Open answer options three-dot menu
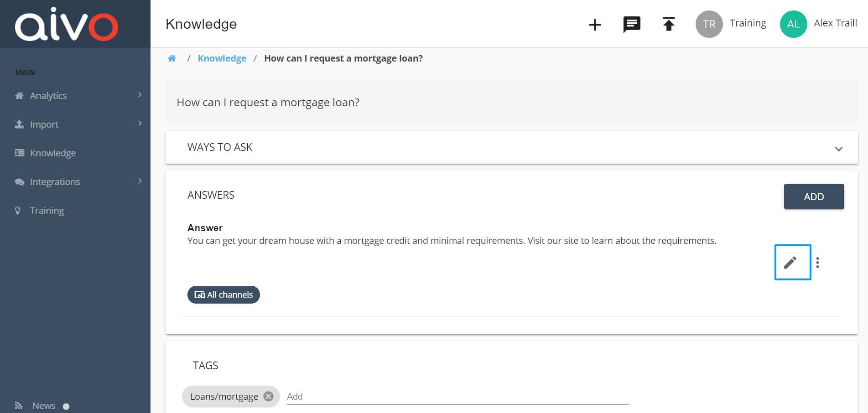This screenshot has height=413, width=868. point(817,263)
